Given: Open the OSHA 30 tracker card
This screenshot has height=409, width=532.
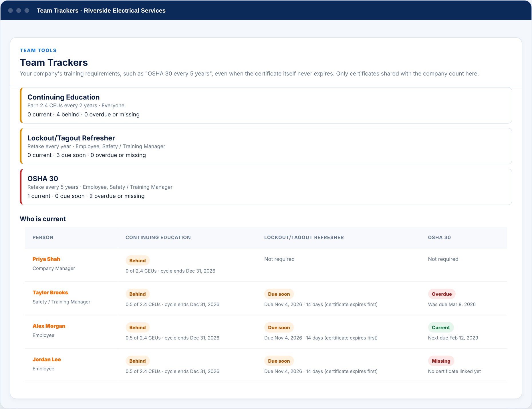Looking at the screenshot, I should click(266, 187).
